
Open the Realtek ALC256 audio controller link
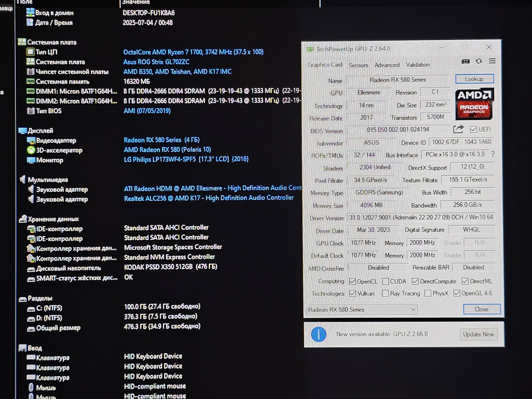(209, 198)
